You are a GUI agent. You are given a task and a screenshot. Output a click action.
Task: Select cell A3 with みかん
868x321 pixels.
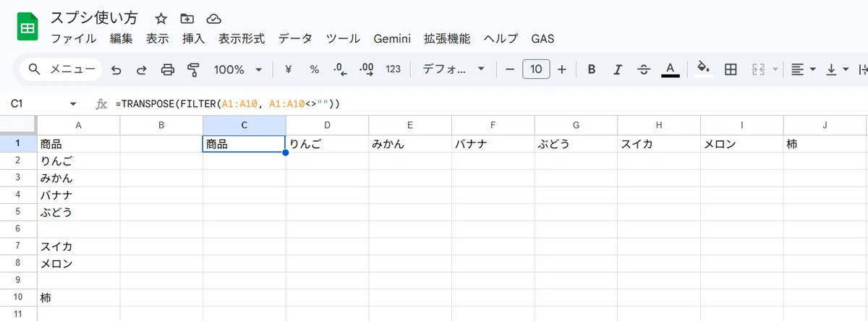tap(78, 178)
